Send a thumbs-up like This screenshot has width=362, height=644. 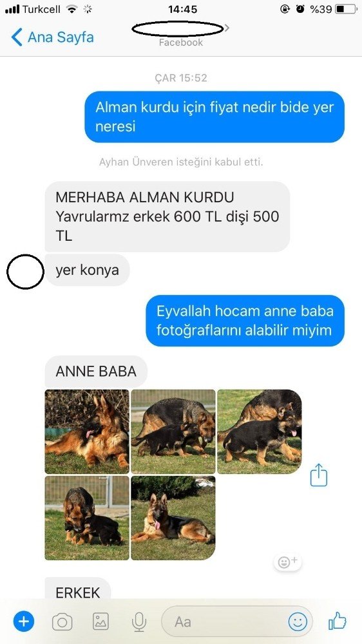338,621
